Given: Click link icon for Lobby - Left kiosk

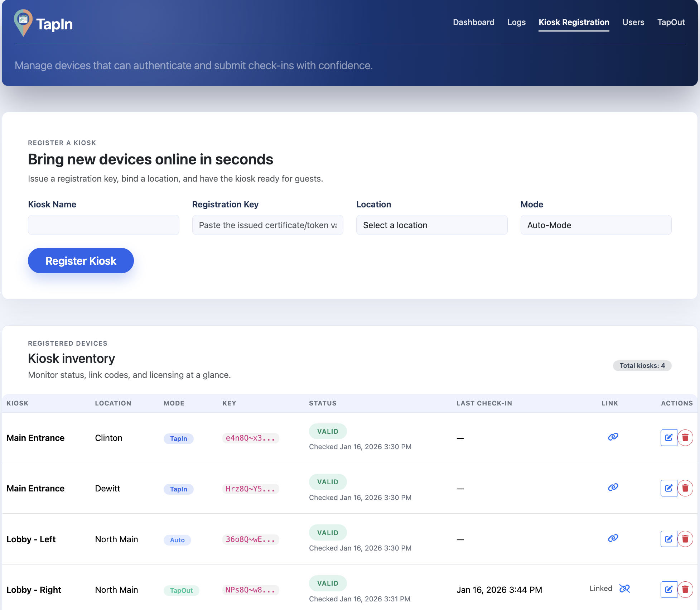Looking at the screenshot, I should [613, 538].
